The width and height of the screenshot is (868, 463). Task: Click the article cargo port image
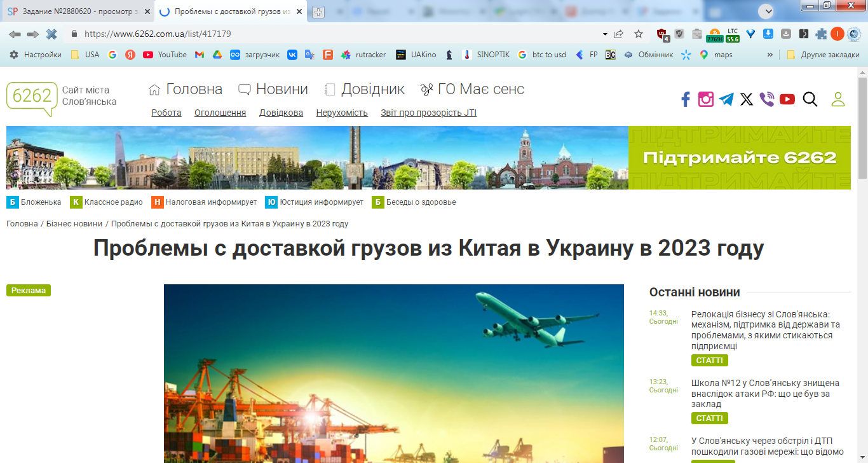click(x=394, y=373)
